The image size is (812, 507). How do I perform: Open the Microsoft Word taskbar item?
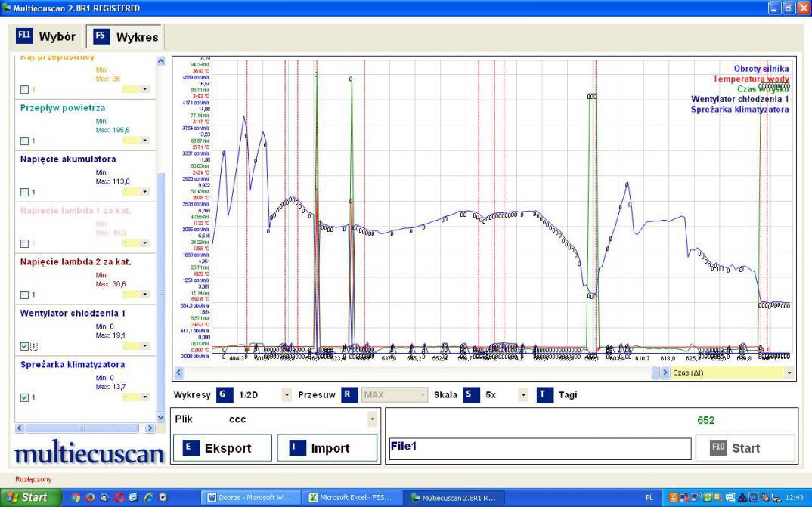click(x=250, y=498)
